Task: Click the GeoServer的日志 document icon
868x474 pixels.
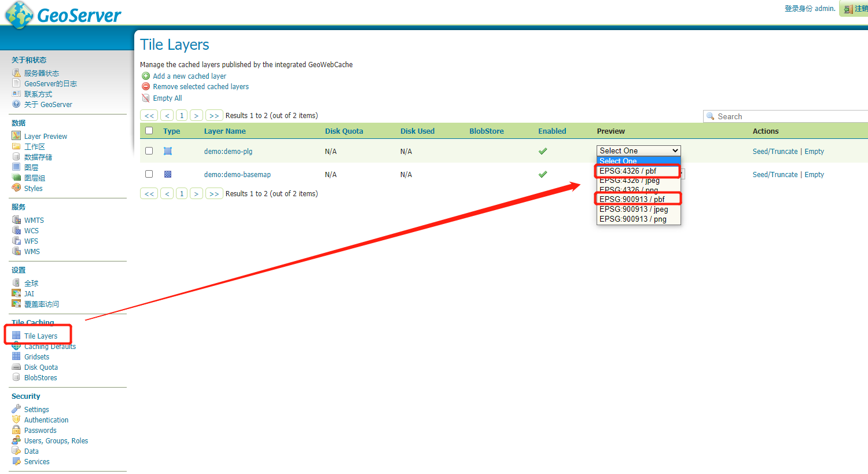Action: [x=16, y=83]
